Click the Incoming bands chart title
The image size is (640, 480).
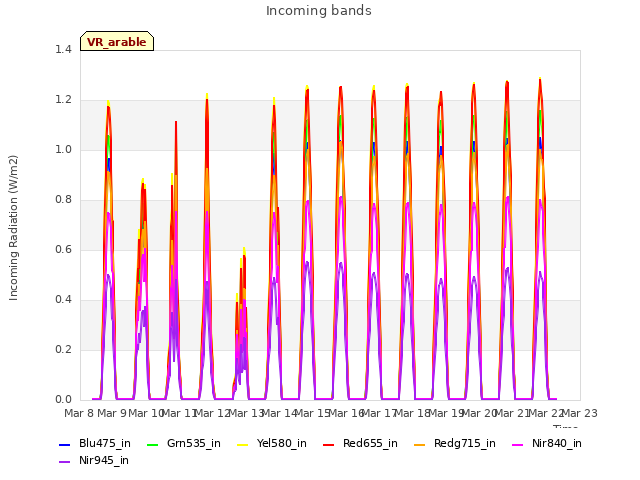[319, 11]
